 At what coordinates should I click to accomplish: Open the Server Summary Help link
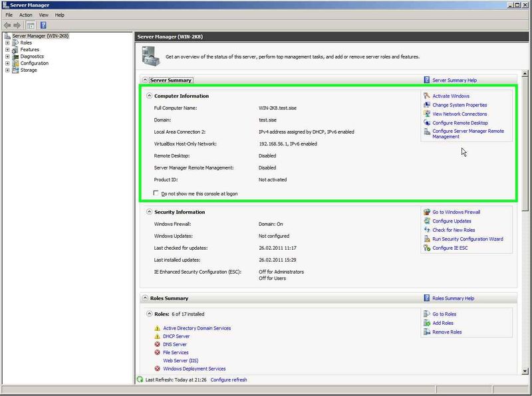click(x=455, y=80)
